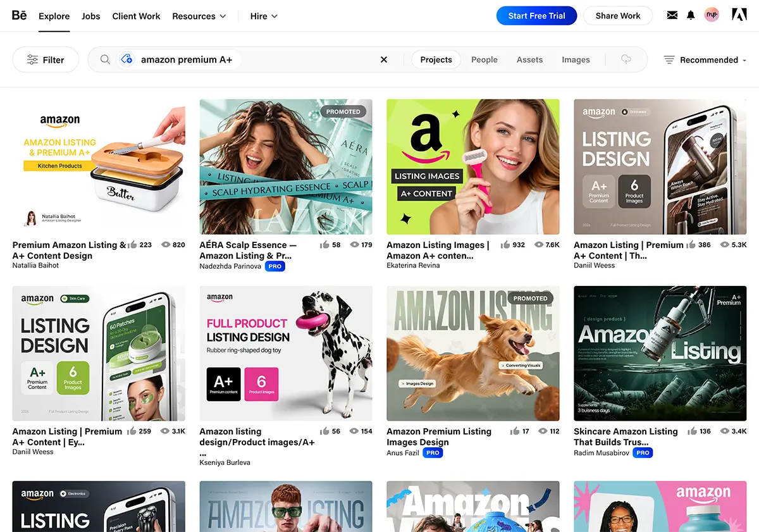Open the Adobe logo icon

pos(739,15)
